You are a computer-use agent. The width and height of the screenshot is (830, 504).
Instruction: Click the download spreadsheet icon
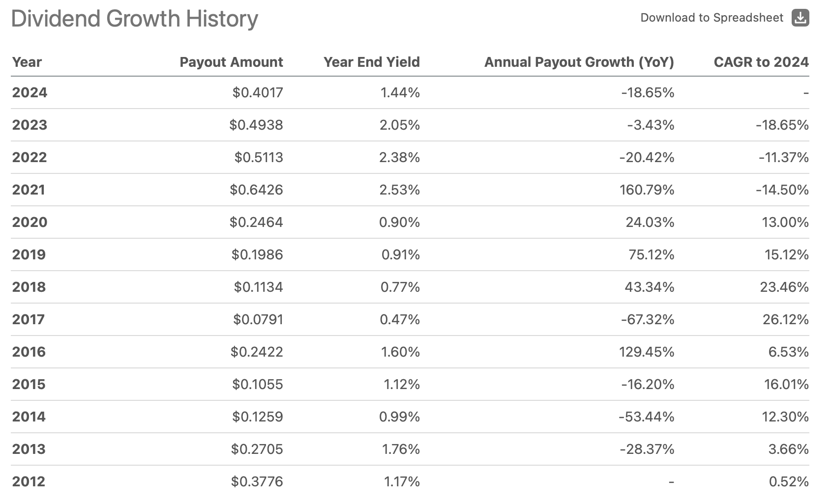[x=800, y=17]
